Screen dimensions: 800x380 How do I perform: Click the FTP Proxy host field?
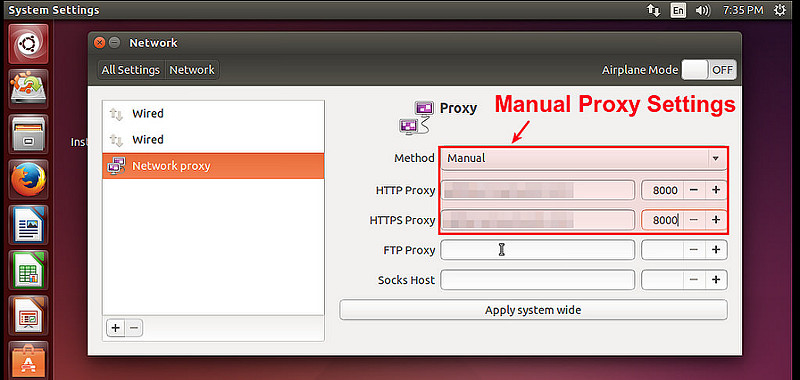pyautogui.click(x=537, y=250)
